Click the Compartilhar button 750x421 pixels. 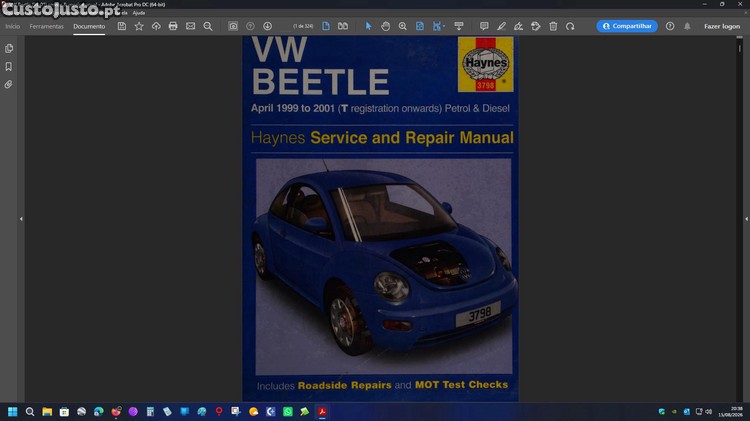tap(627, 26)
